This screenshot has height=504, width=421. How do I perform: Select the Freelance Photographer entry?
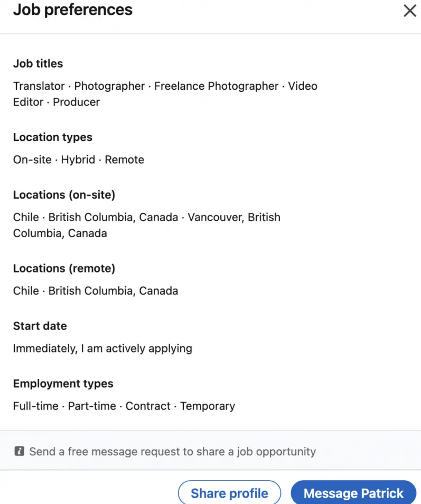coord(216,86)
